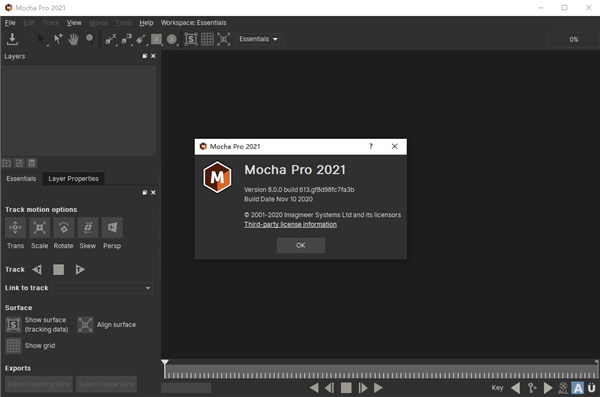
Task: Select the Magnetic spline tool
Action: pos(126,39)
